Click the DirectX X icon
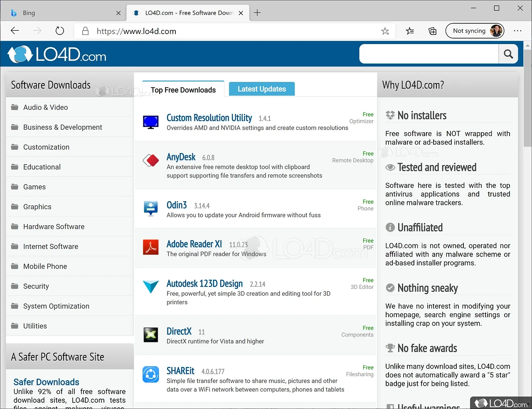The width and height of the screenshot is (532, 409). point(150,335)
